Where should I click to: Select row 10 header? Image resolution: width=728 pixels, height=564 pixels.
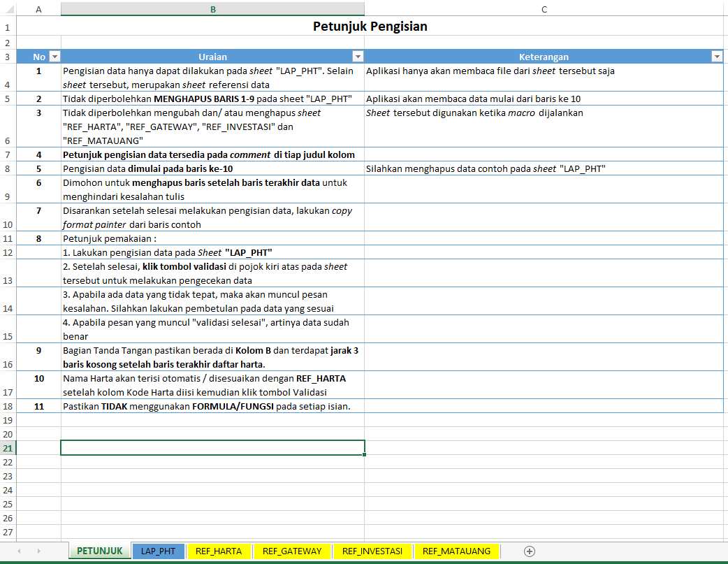click(x=8, y=224)
